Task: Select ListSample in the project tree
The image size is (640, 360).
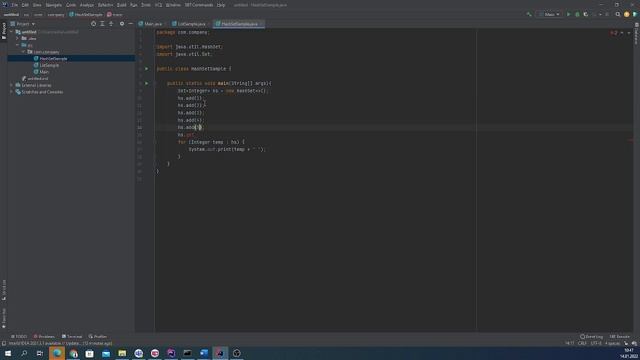Action: [46, 65]
